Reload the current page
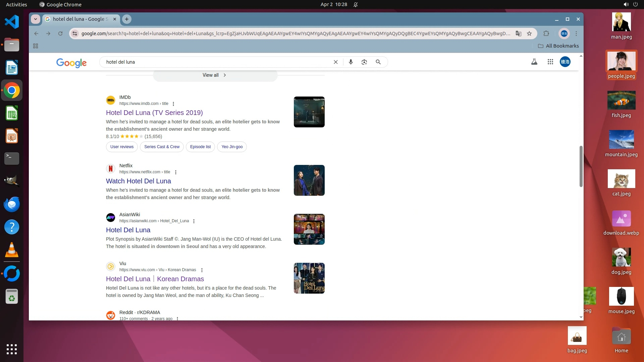Viewport: 644px width, 362px height. (60, 34)
